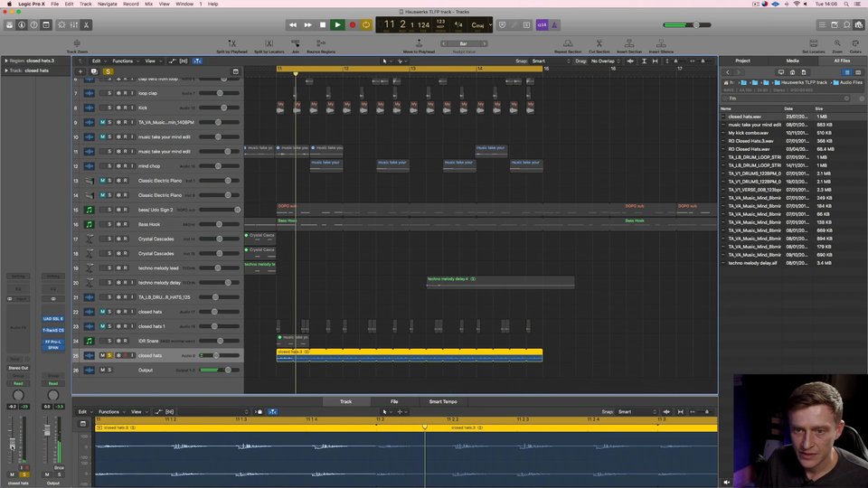Viewport: 868px width, 488px height.
Task: Open the Mix menu
Action: tap(149, 4)
